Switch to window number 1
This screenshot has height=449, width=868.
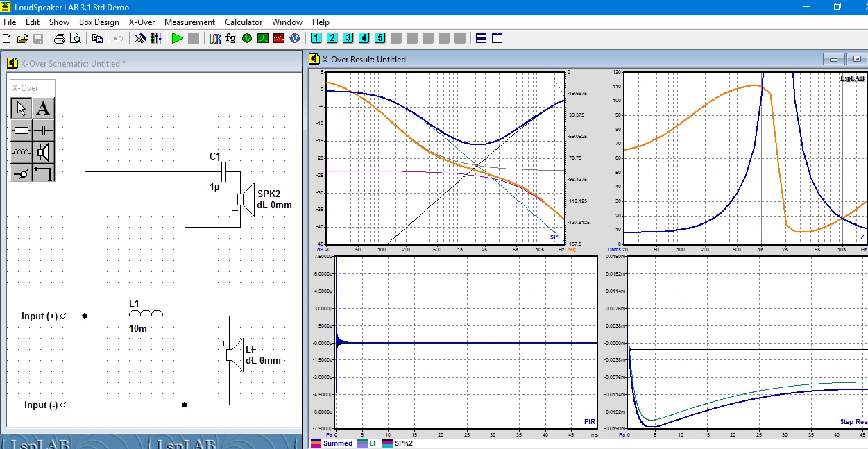tap(316, 37)
